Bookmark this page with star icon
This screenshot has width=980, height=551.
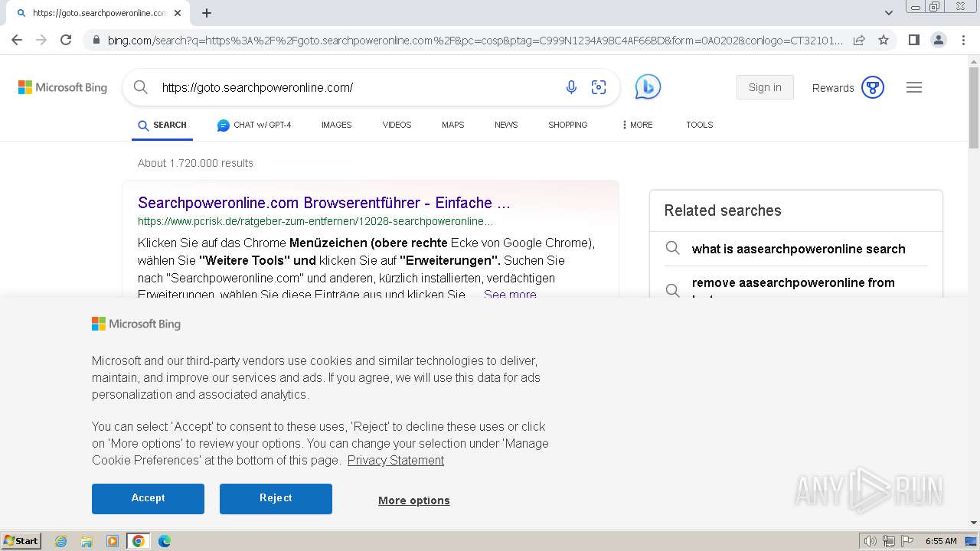[884, 40]
